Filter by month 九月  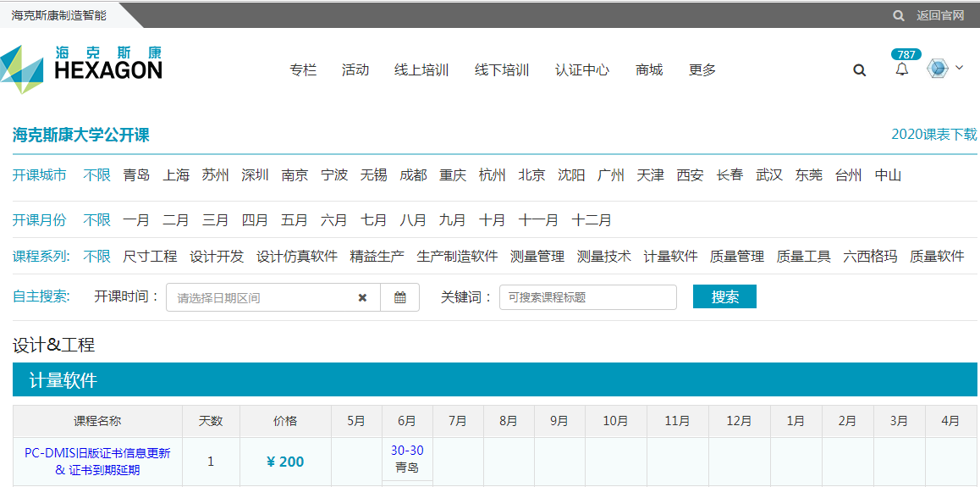point(453,220)
